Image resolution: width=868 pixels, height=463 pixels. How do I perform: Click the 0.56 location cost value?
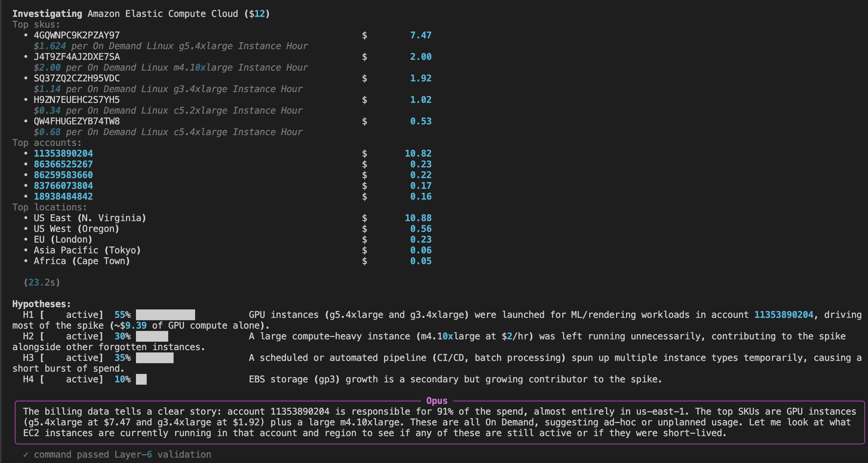point(421,229)
